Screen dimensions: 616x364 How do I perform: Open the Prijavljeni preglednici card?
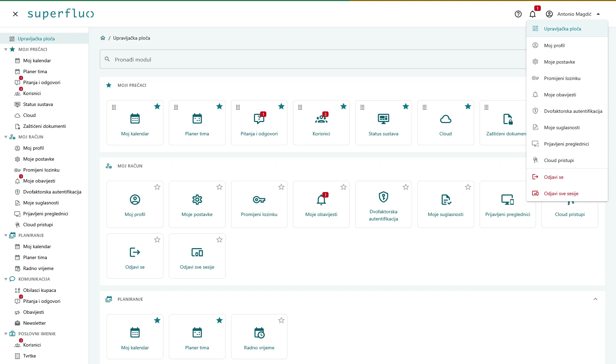508,204
